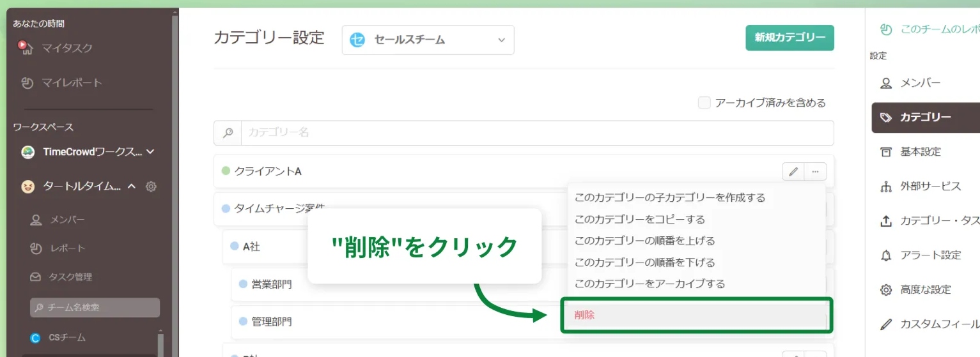Image resolution: width=980 pixels, height=357 pixels.
Task: Click the A社 blue color dot
Action: click(x=234, y=246)
